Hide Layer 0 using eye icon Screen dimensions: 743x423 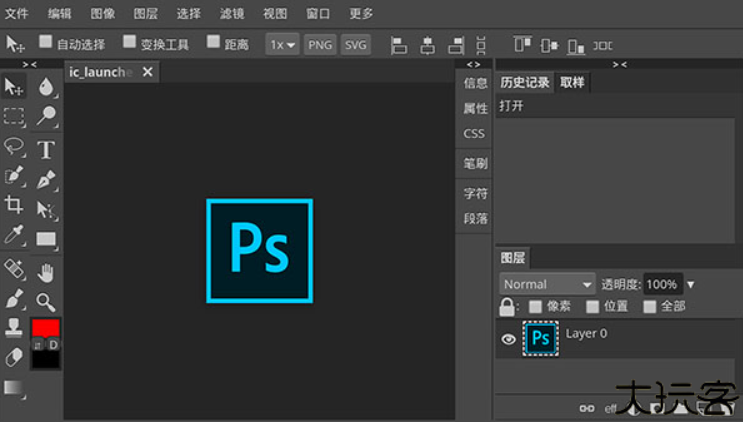point(508,340)
